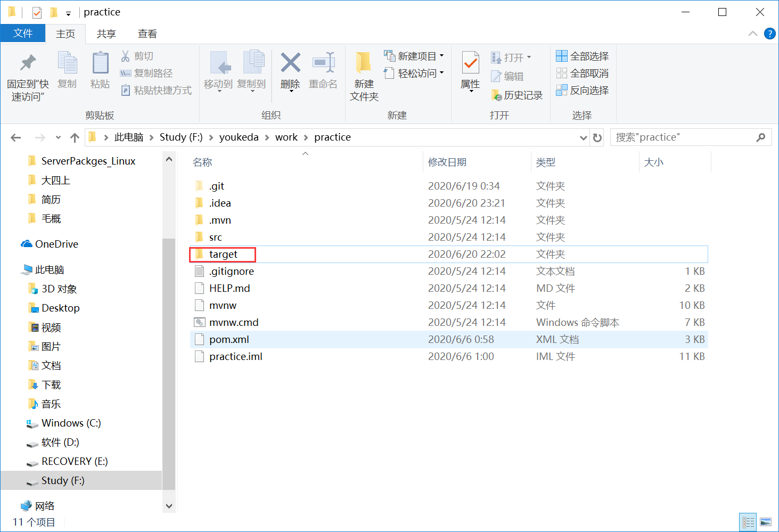Screen dimensions: 779x532
Task: Open the File (文件) menu
Action: [23, 33]
